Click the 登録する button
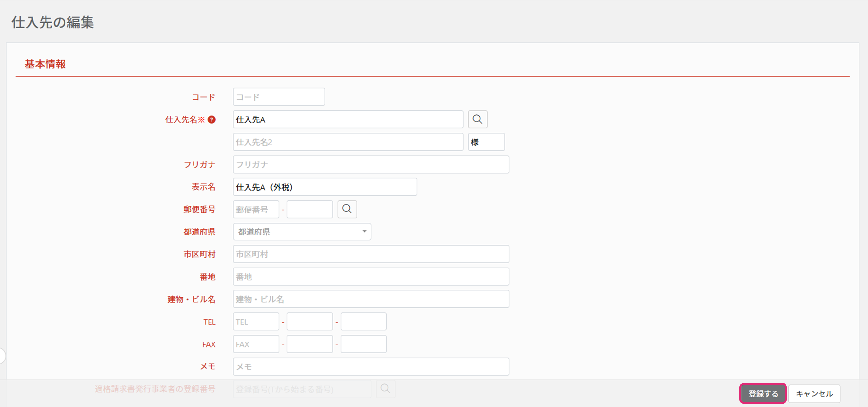868x407 pixels. [763, 393]
